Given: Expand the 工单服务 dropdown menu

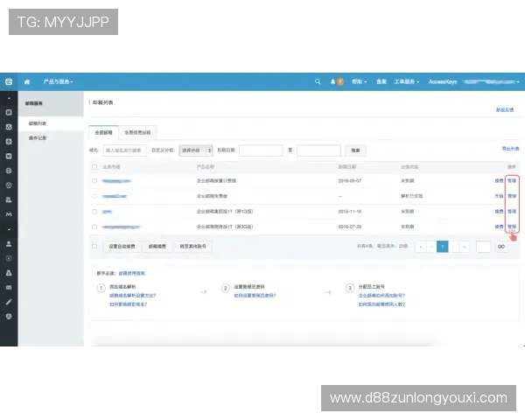Looking at the screenshot, I should click(407, 81).
